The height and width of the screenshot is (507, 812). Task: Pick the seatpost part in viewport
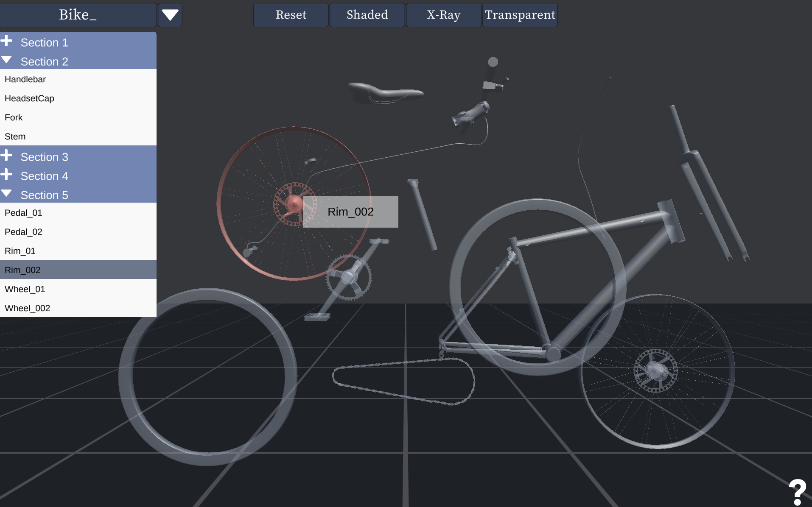[x=423, y=214]
